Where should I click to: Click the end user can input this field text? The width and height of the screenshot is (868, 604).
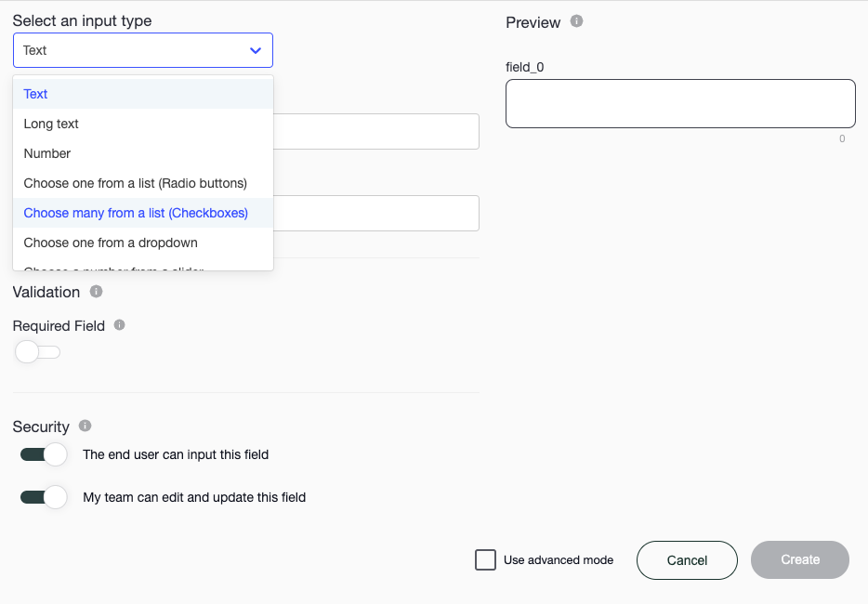pyautogui.click(x=176, y=454)
